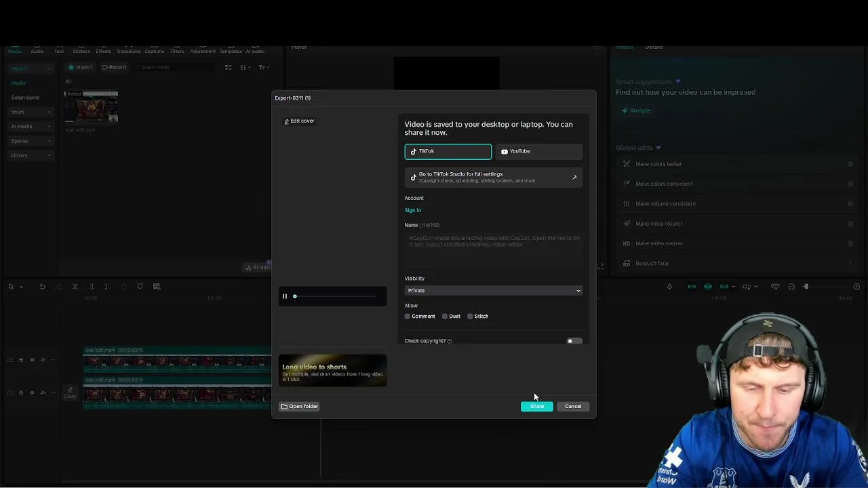Image resolution: width=868 pixels, height=488 pixels.
Task: Click the Analyze button in Smart suggestions
Action: click(x=636, y=110)
